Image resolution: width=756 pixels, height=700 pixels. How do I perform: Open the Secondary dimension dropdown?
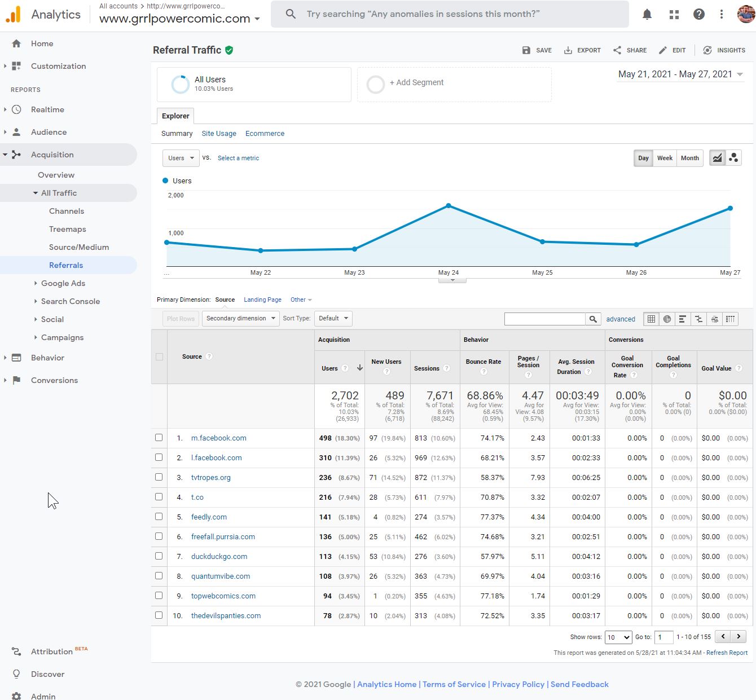(240, 318)
